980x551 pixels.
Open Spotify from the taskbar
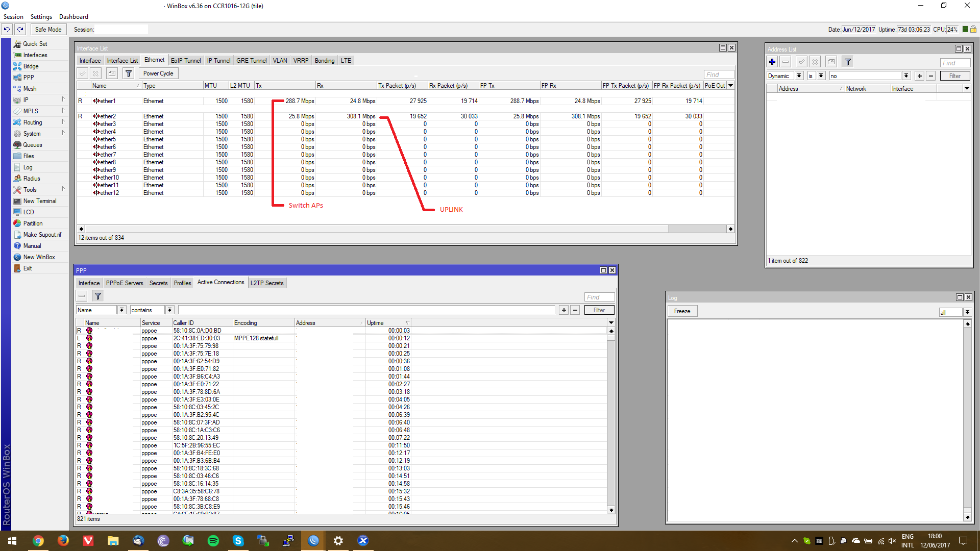point(213,541)
